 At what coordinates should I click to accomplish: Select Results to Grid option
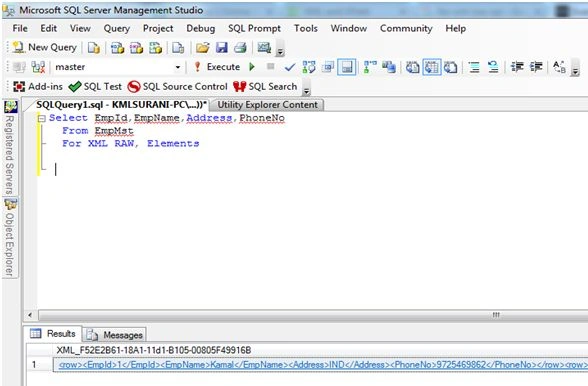click(432, 68)
